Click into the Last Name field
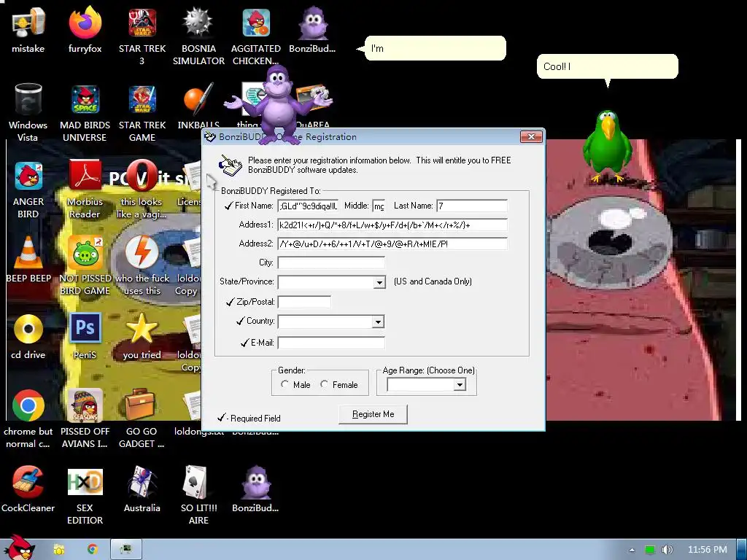The image size is (747, 560). (x=472, y=206)
